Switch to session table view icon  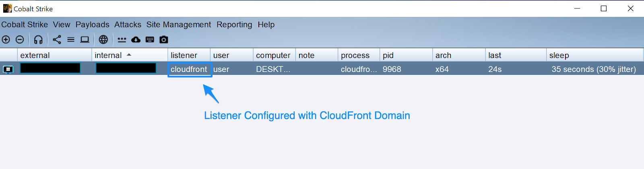[x=71, y=39]
